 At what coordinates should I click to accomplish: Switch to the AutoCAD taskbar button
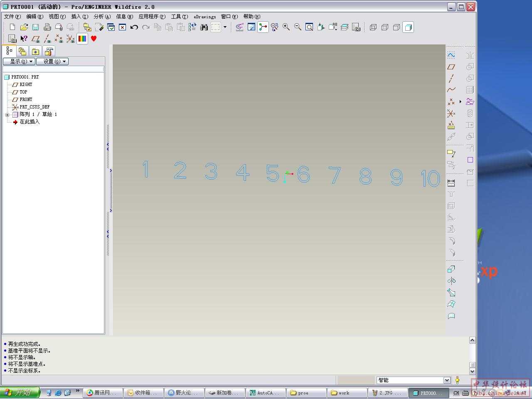pyautogui.click(x=266, y=393)
